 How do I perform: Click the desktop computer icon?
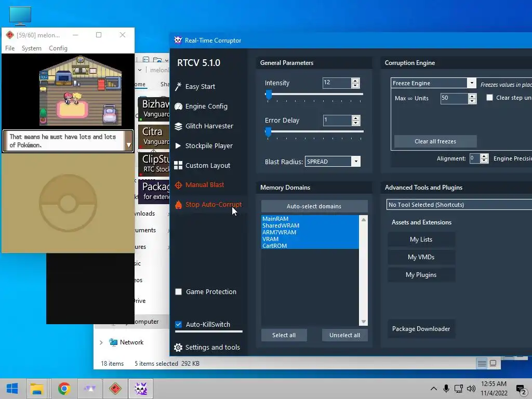tap(20, 16)
